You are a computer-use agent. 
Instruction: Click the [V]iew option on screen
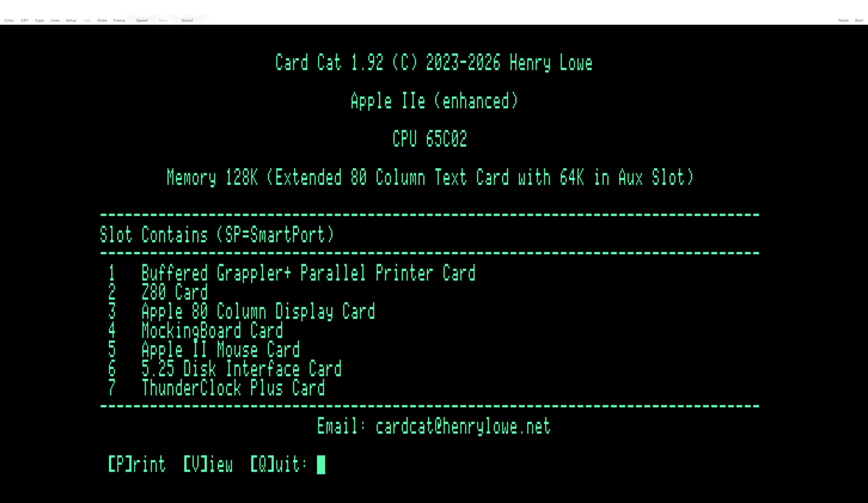tap(208, 464)
